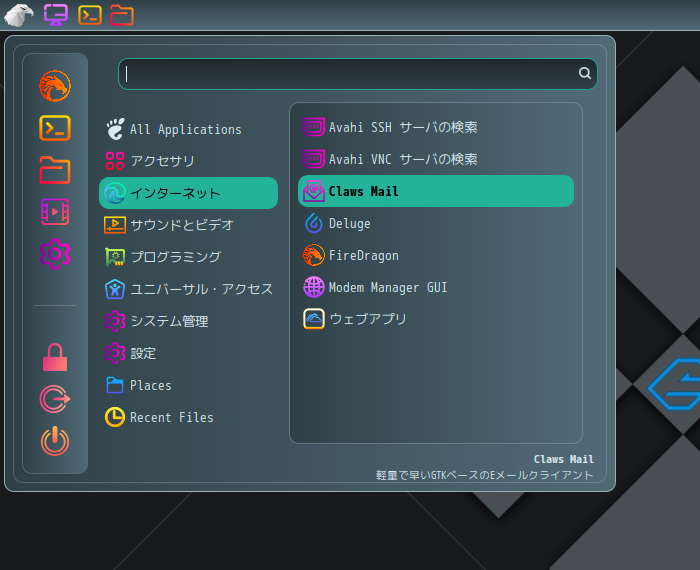Focus the application search field
The image size is (700, 570).
(x=358, y=74)
